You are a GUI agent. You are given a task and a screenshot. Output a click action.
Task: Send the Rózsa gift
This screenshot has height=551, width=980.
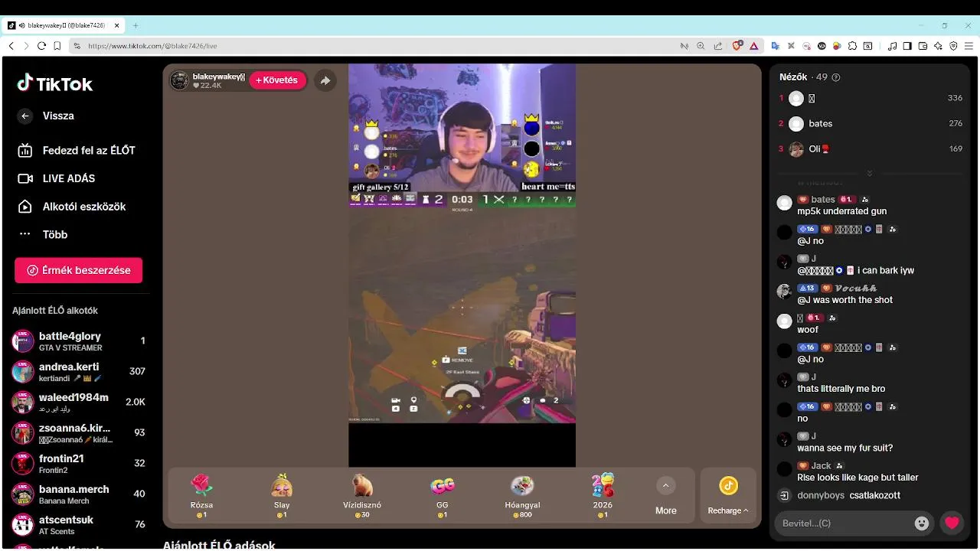(201, 495)
